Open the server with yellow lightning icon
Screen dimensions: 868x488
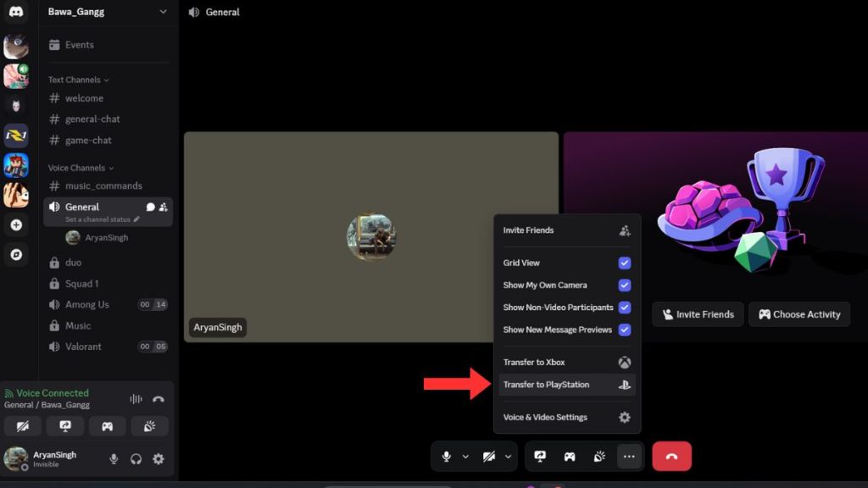point(16,136)
